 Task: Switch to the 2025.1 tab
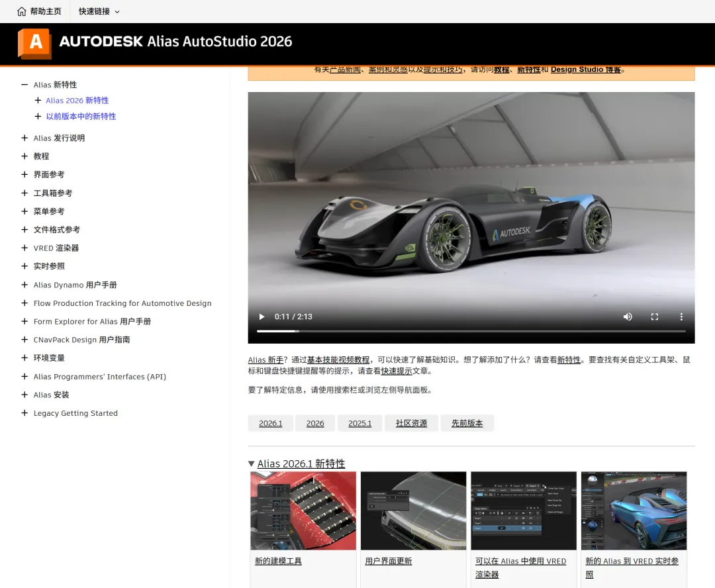tap(359, 423)
